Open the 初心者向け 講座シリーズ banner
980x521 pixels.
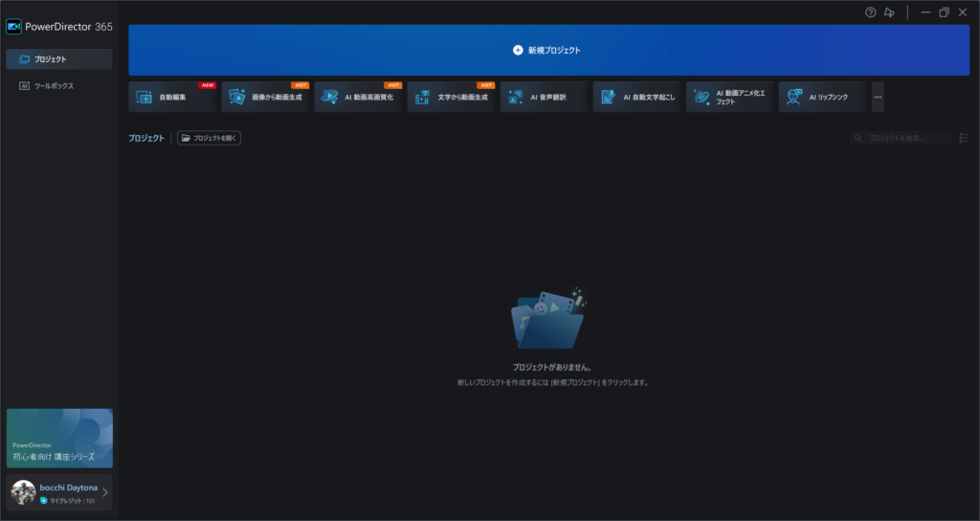(x=59, y=439)
